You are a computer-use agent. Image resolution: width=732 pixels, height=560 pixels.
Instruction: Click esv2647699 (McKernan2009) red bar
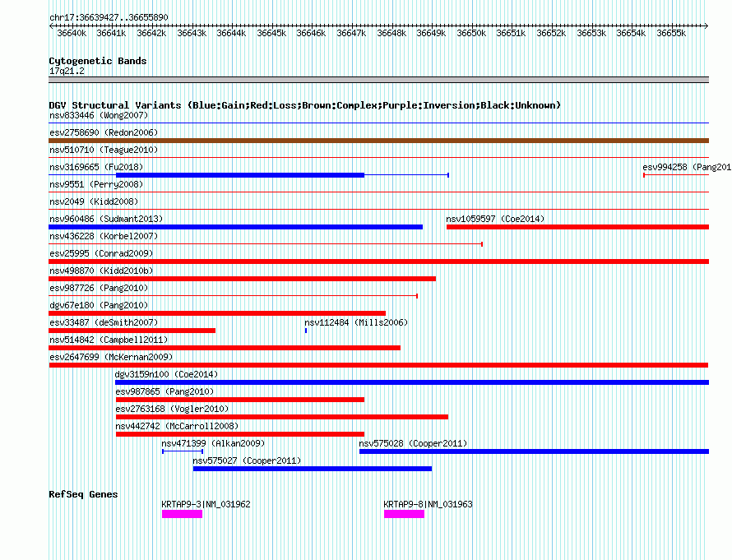point(378,365)
